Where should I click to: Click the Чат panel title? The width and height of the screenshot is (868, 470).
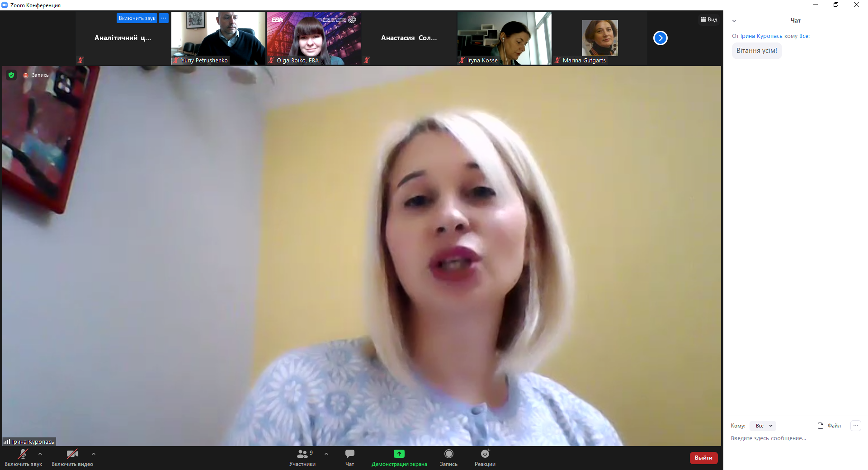tap(796, 20)
